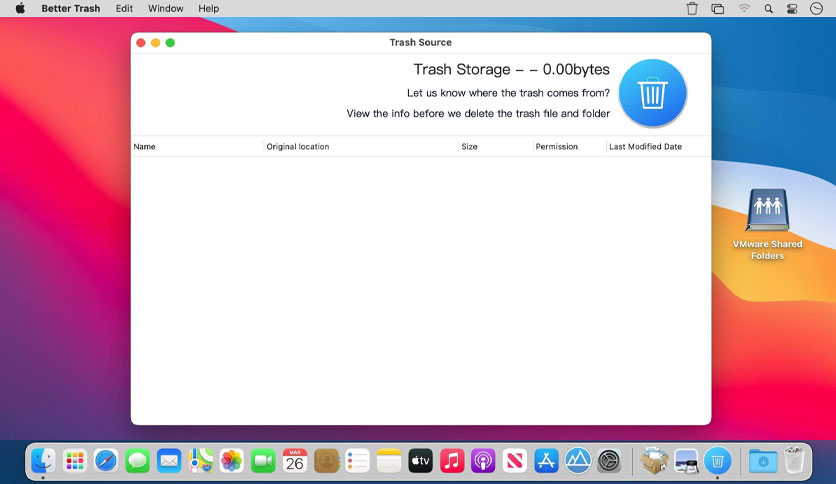Open News from the dock
The height and width of the screenshot is (484, 836).
[x=515, y=461]
